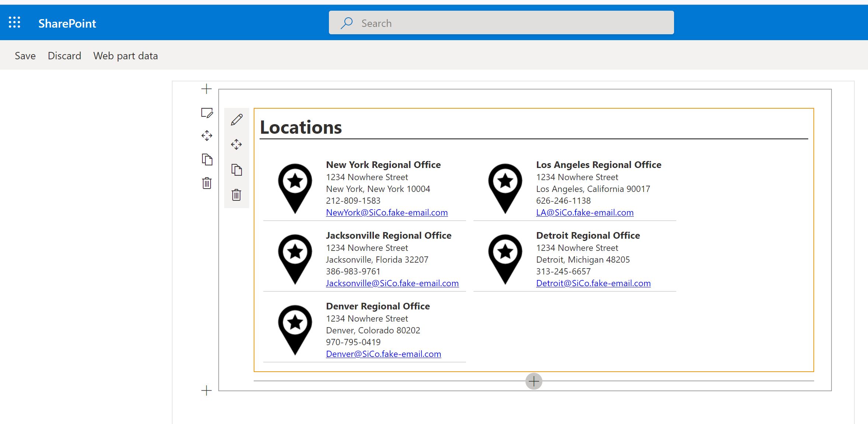Click the move section icon
The image size is (868, 424).
coord(207,136)
